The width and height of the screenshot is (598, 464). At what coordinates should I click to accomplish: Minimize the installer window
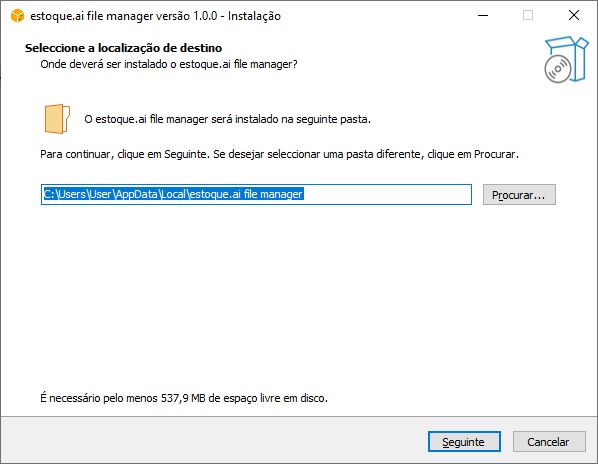click(483, 16)
